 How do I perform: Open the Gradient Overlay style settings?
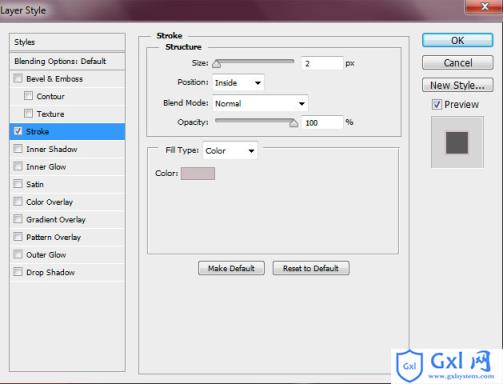pos(67,219)
